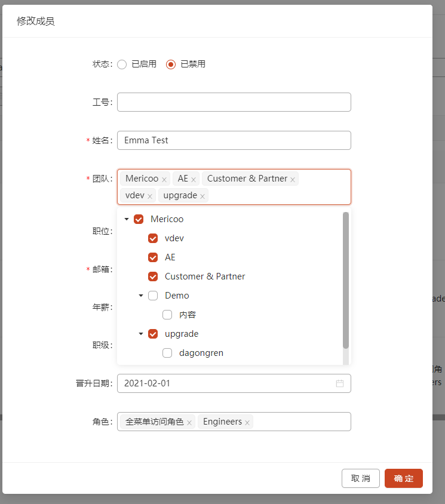Screen dimensions: 445x504
Task: Select the Mericoo label in tree
Action: pyautogui.click(x=167, y=219)
